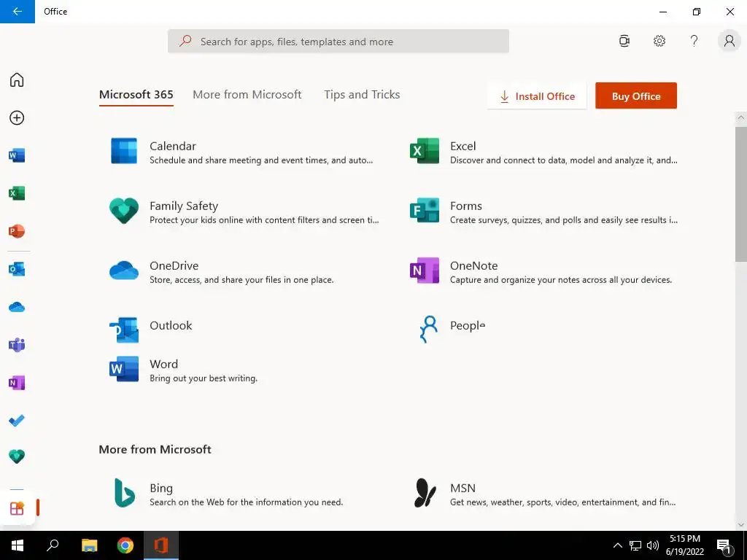Open the Calendar app title link
747x560 pixels.
[173, 146]
